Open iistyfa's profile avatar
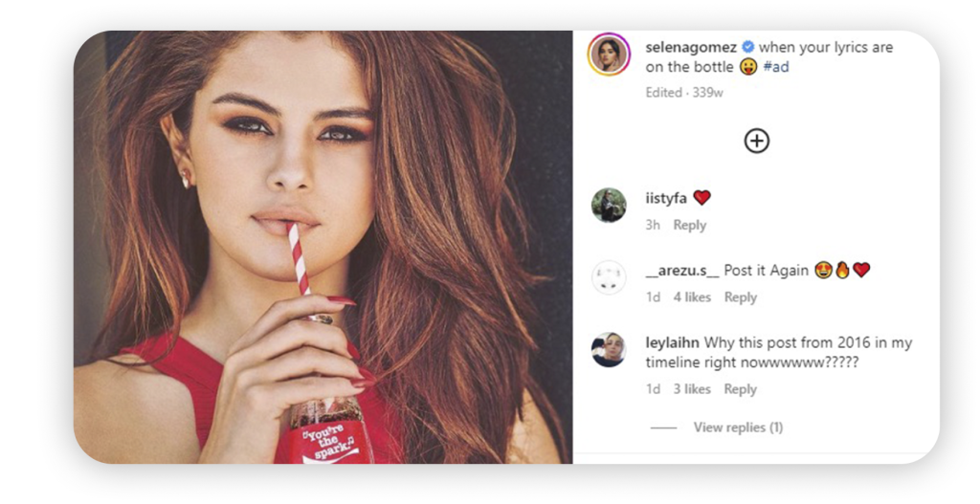 (x=609, y=205)
